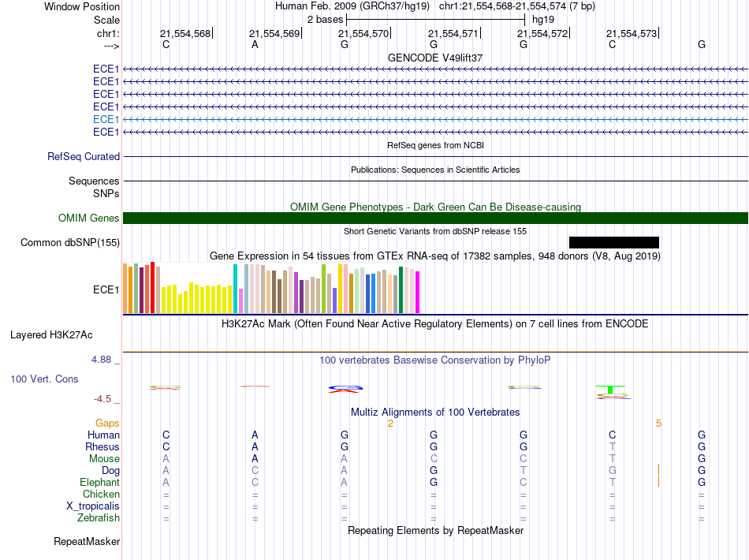749x560 pixels.
Task: Click the GENCODE V49lift37 track title
Action: [x=435, y=58]
